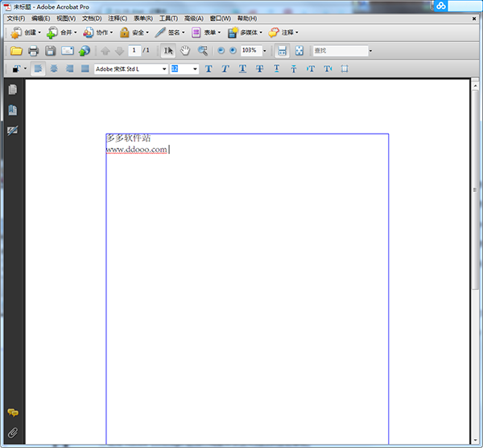Select the Hand pan tool

tap(184, 51)
